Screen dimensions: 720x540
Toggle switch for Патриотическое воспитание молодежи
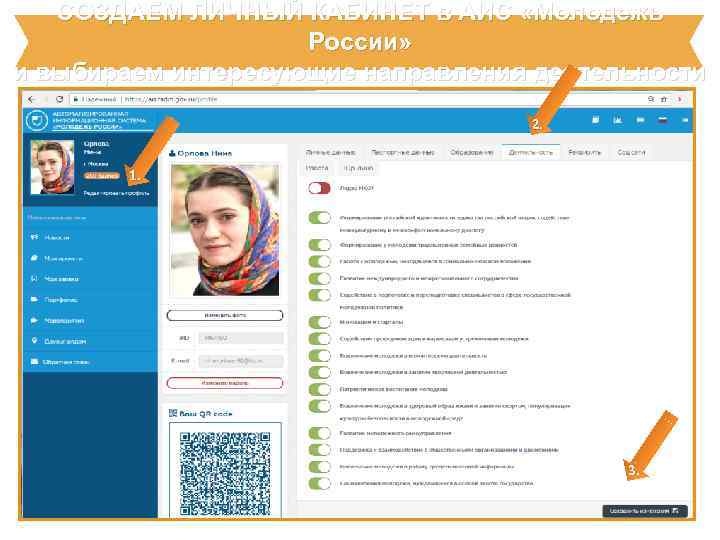pyautogui.click(x=319, y=389)
